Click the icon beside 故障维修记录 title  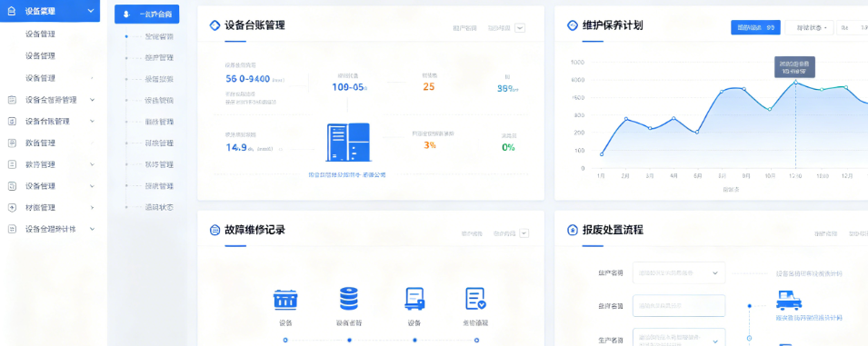click(215, 230)
